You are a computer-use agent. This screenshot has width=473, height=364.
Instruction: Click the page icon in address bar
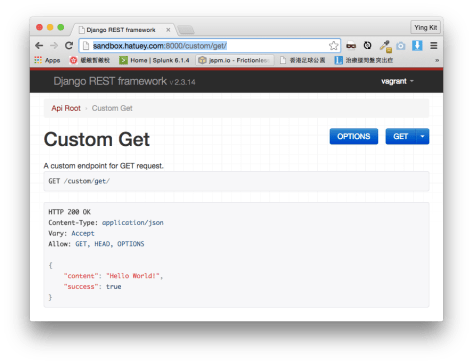point(86,46)
